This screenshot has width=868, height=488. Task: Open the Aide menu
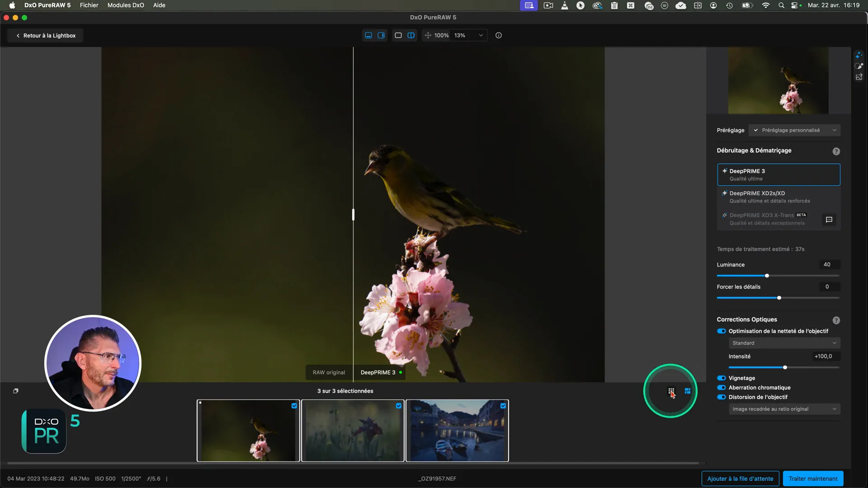tap(159, 5)
